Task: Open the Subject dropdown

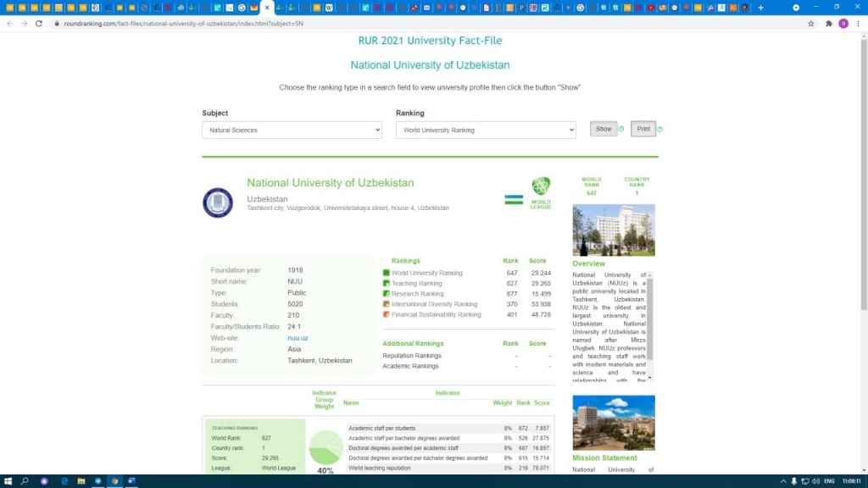Action: click(292, 130)
